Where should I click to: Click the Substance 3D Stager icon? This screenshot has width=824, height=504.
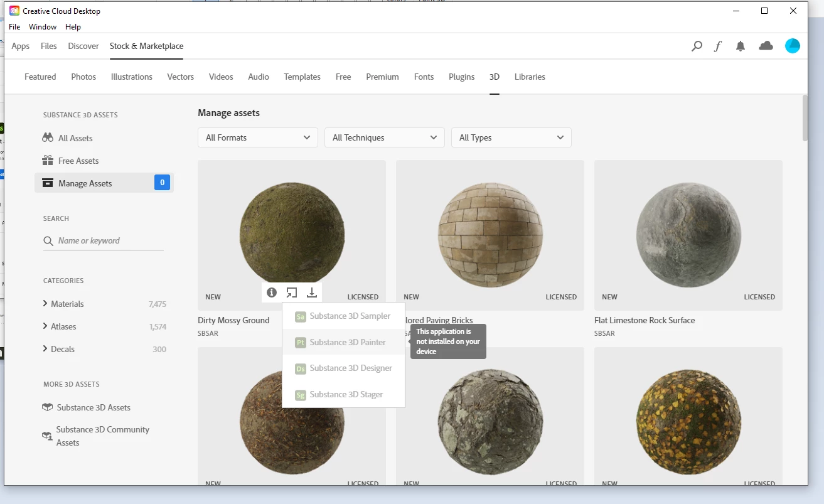(x=301, y=395)
